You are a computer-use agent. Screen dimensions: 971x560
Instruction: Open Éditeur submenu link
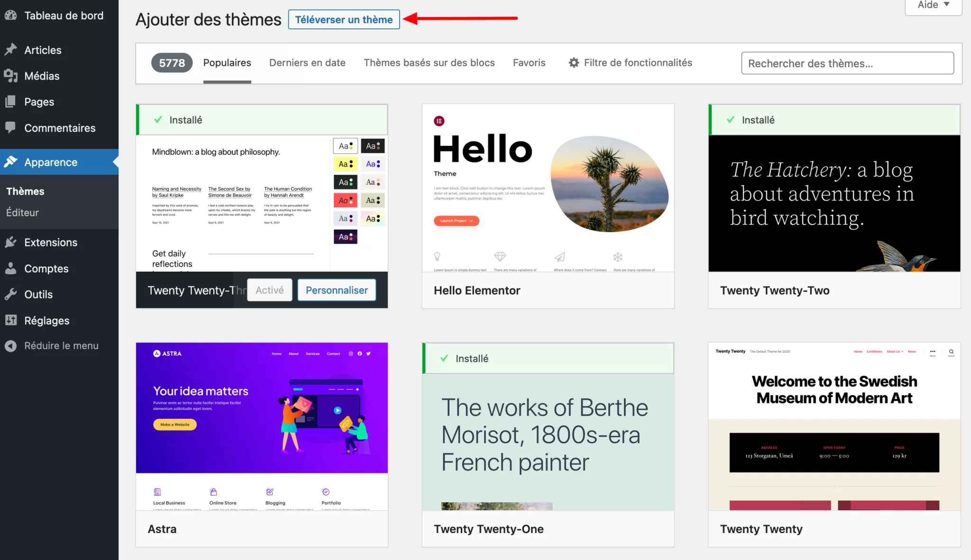pyautogui.click(x=22, y=213)
